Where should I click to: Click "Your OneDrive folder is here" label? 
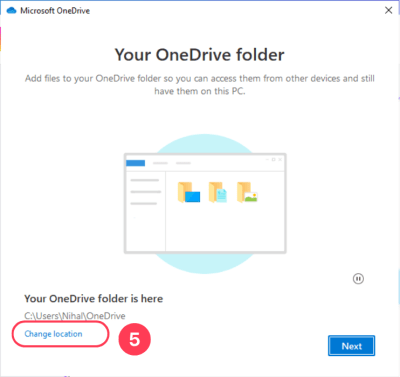coord(94,299)
